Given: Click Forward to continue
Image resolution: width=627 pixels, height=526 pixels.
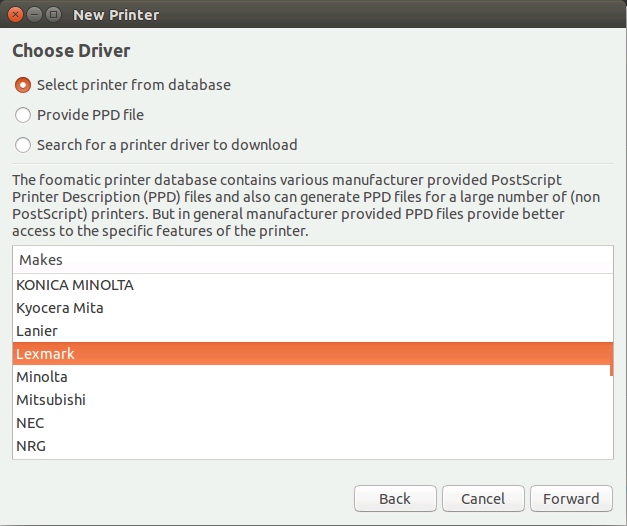Looking at the screenshot, I should click(571, 499).
